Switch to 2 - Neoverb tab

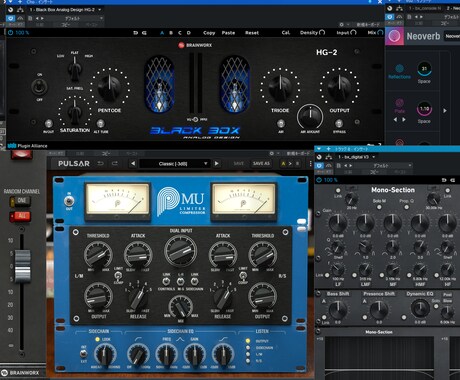tap(453, 8)
